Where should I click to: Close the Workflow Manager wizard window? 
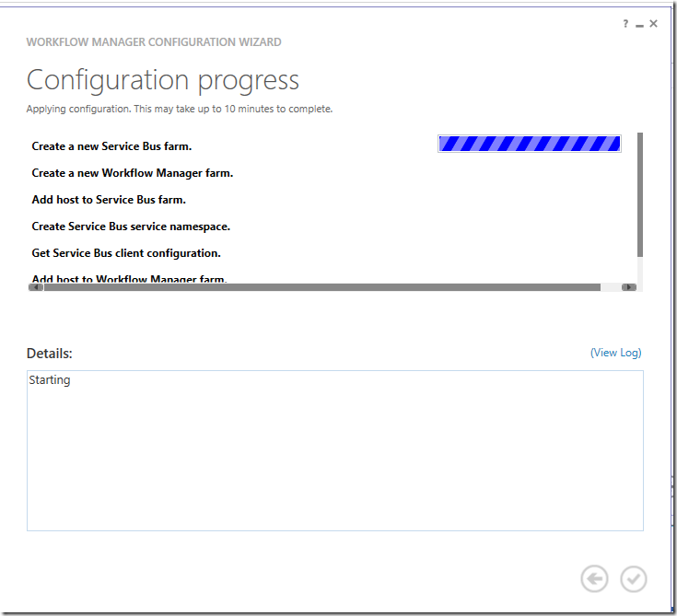[654, 24]
